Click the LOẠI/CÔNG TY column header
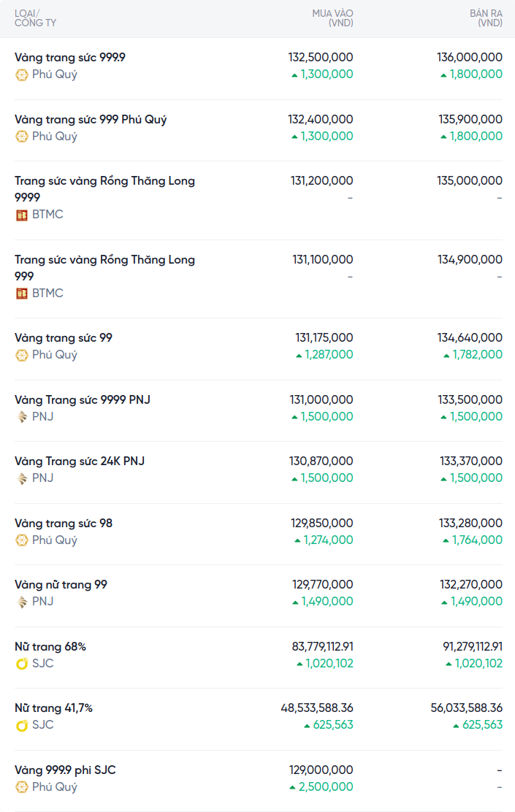515x812 pixels. [35, 18]
